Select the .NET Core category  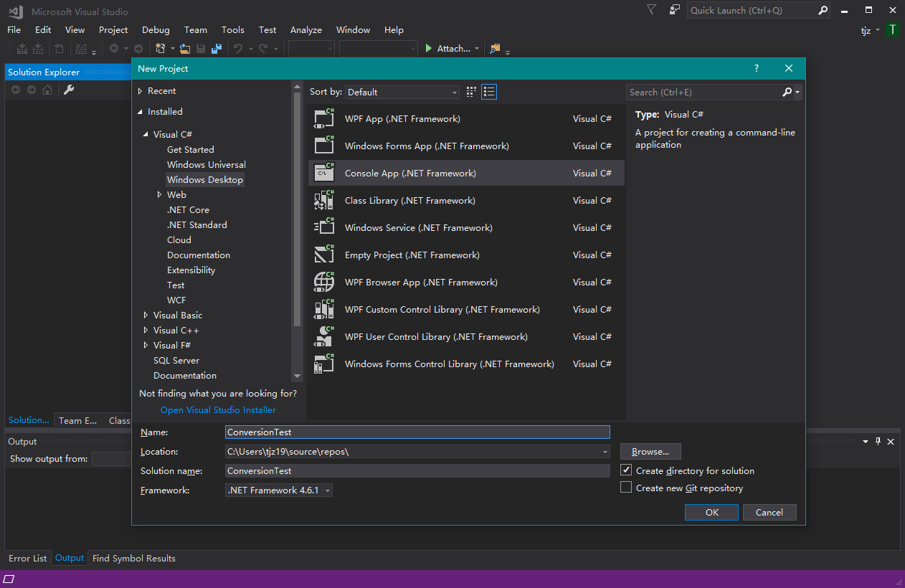(x=189, y=210)
